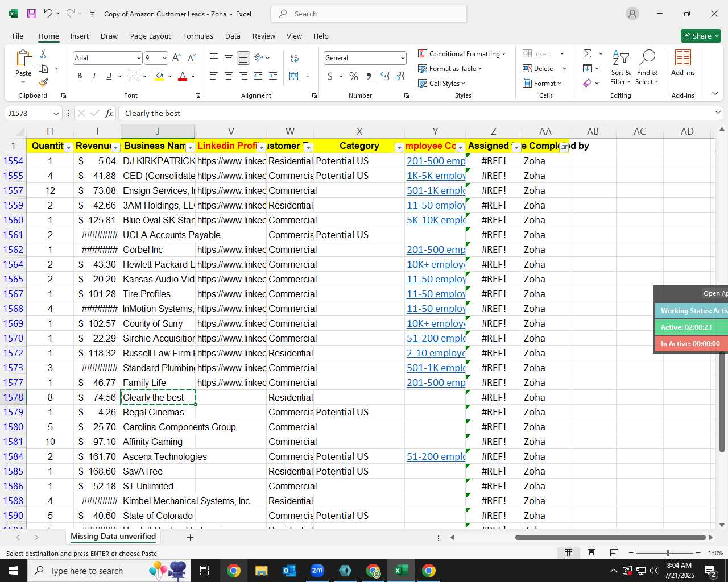Toggle Middle Align vertical alignment
The height and width of the screenshot is (582, 728).
[228, 58]
